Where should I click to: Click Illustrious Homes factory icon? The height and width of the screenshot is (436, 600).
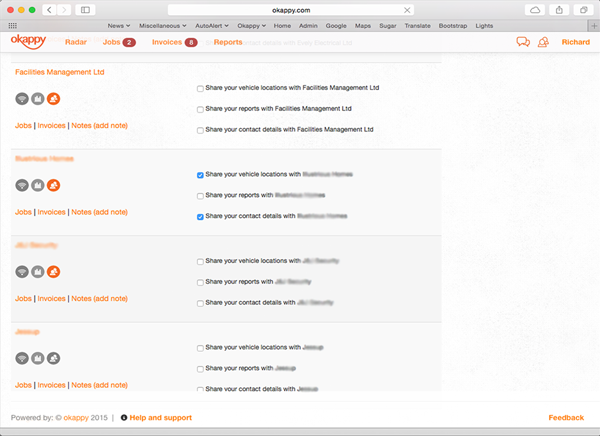coord(38,185)
